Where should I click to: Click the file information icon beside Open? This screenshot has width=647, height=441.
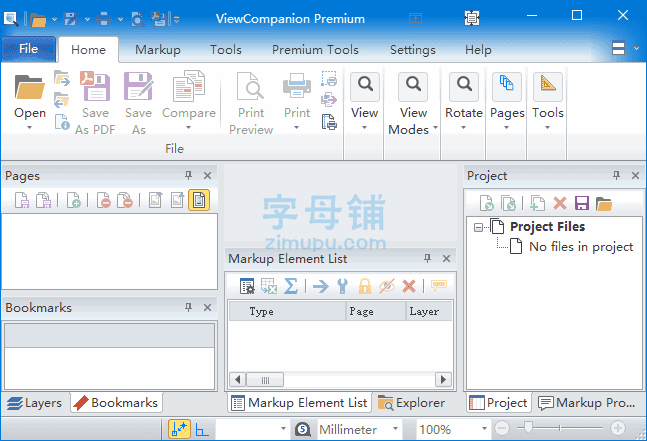click(x=62, y=122)
